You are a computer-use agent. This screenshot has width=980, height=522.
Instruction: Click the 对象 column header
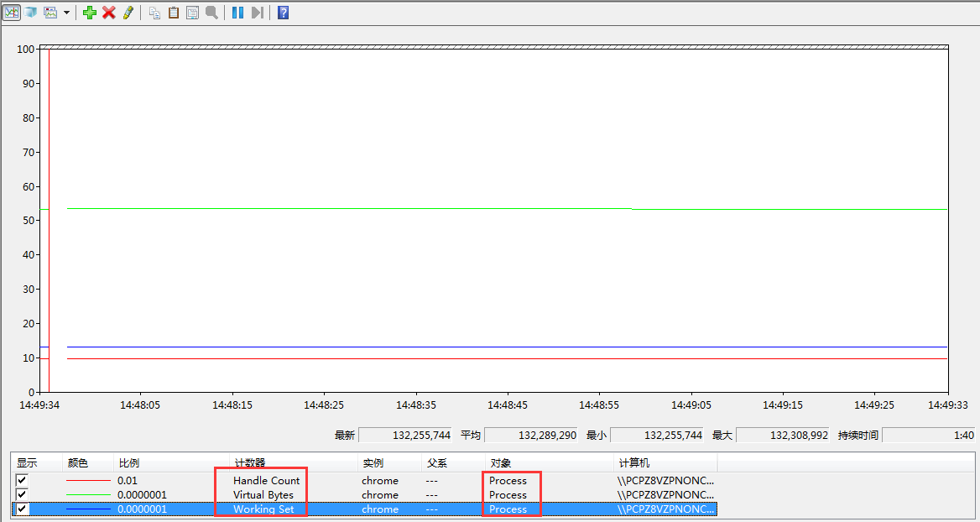[499, 463]
